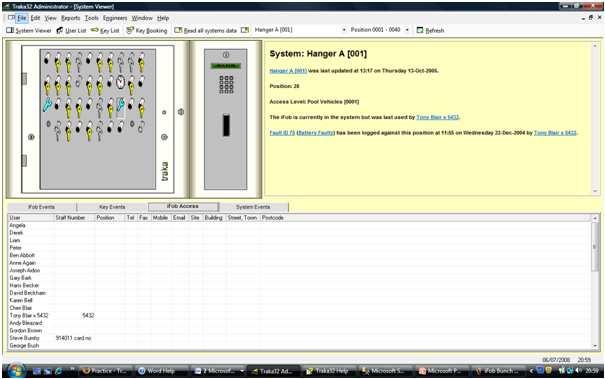Select the George Bush row

tap(299, 346)
